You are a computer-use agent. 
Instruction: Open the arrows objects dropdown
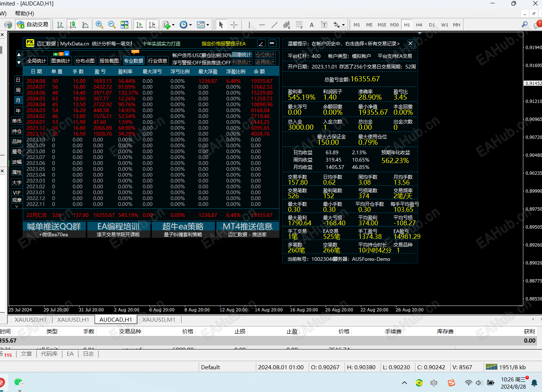[x=339, y=25]
